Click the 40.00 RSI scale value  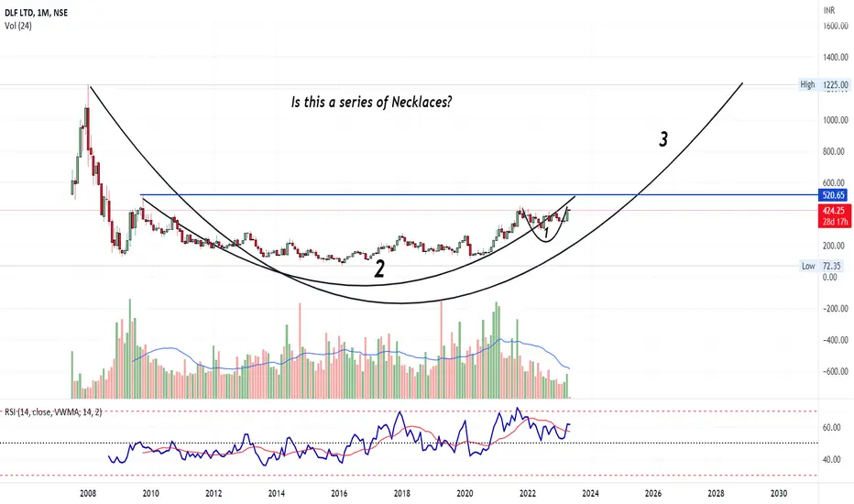[832, 459]
